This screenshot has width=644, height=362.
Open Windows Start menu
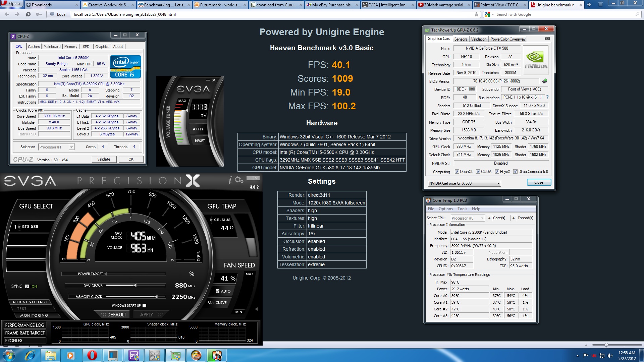(x=9, y=355)
